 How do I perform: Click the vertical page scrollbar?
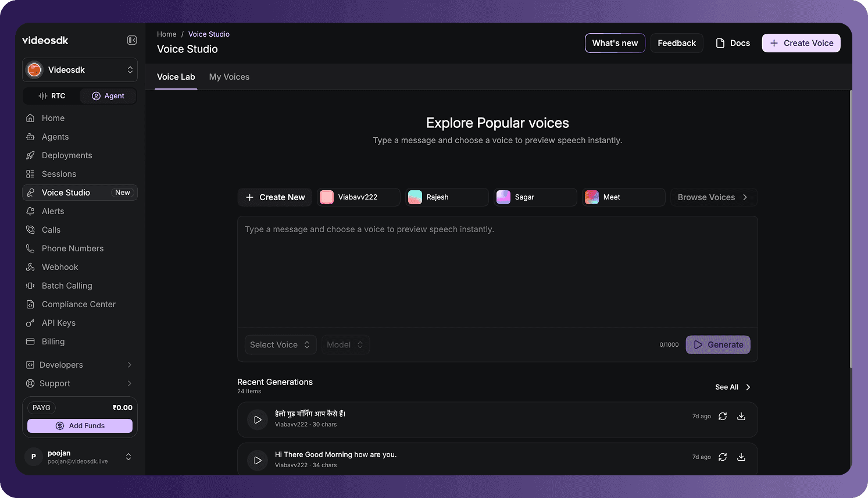851,229
